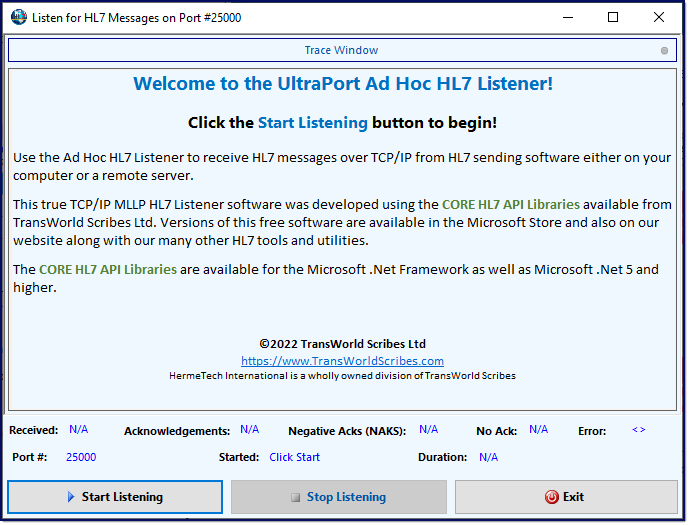
Task: Click the Stop Listening button
Action: pyautogui.click(x=339, y=497)
